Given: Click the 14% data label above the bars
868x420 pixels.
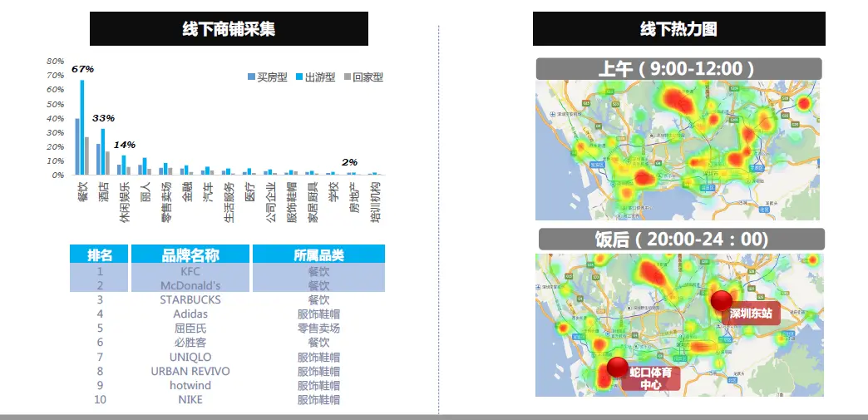Looking at the screenshot, I should (125, 145).
